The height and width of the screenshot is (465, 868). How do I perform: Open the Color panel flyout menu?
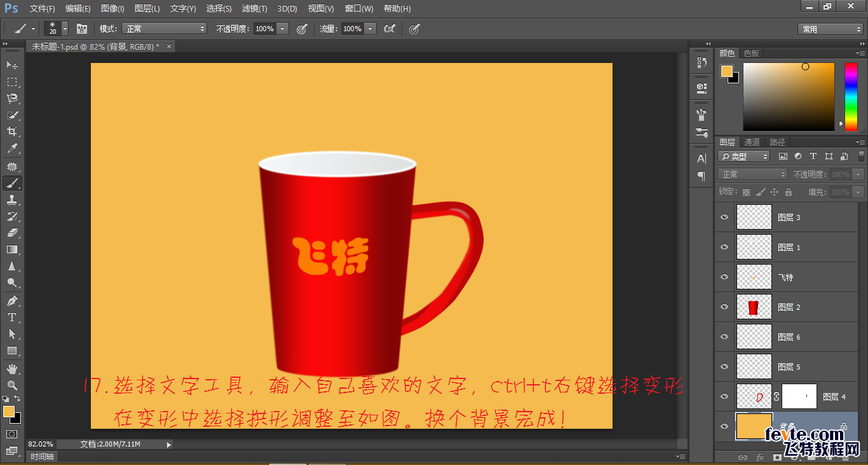coord(860,53)
